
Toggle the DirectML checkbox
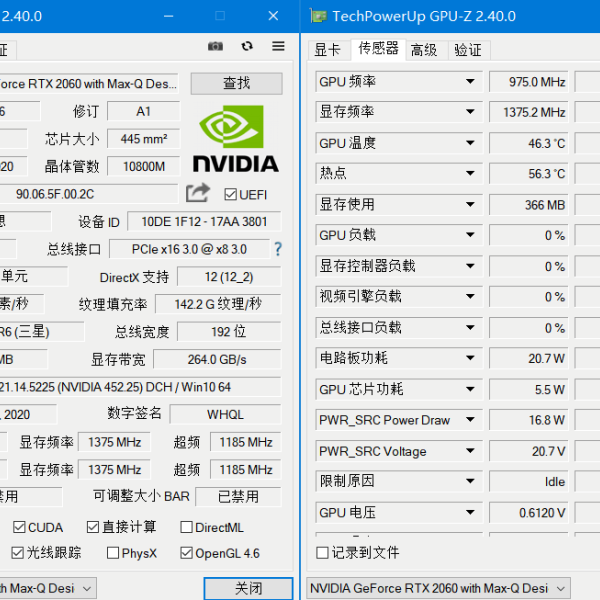tap(186, 527)
